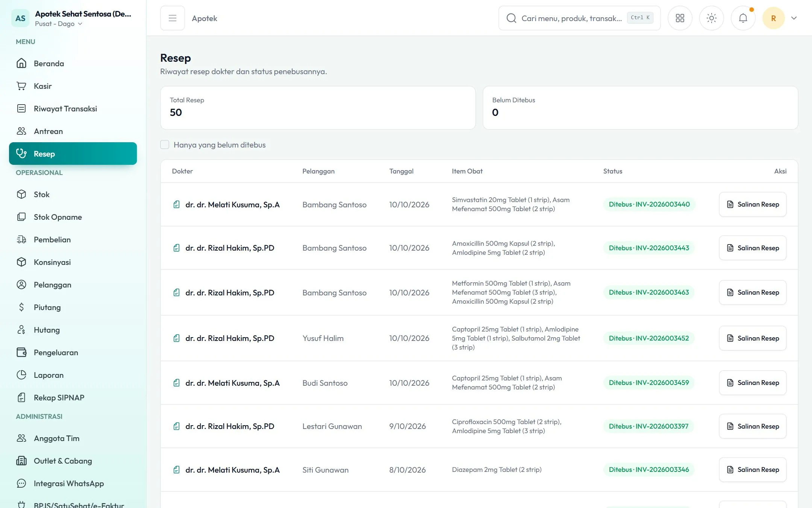
Task: Focus the global search field
Action: point(579,18)
